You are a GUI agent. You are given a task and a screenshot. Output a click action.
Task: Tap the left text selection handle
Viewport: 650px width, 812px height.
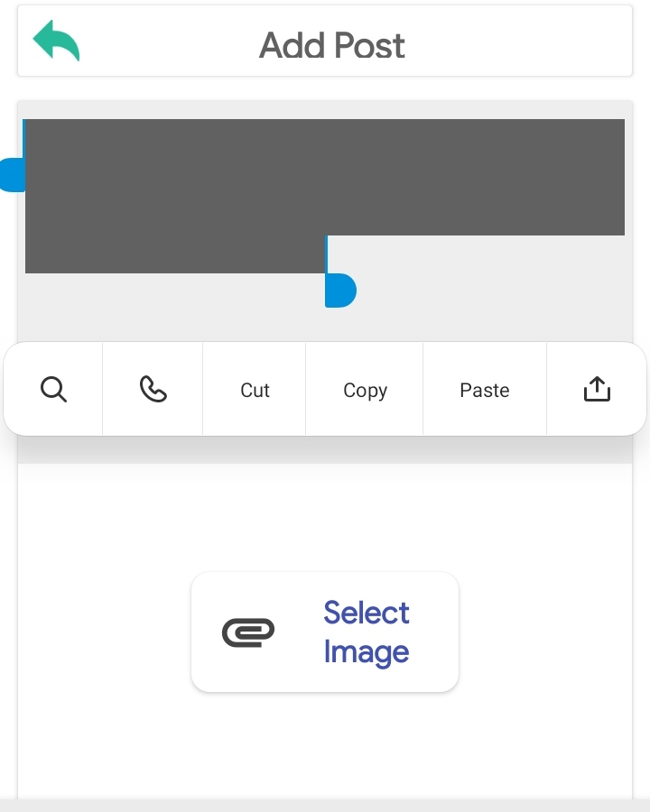(x=11, y=174)
